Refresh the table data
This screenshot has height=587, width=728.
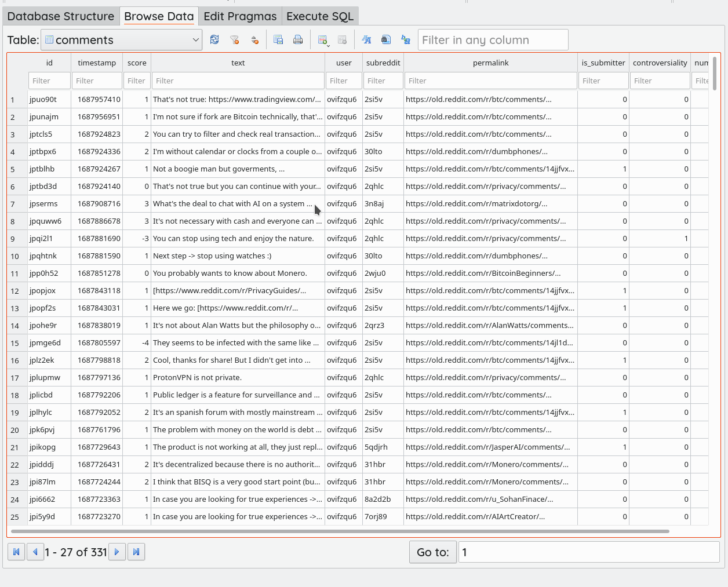pos(214,40)
